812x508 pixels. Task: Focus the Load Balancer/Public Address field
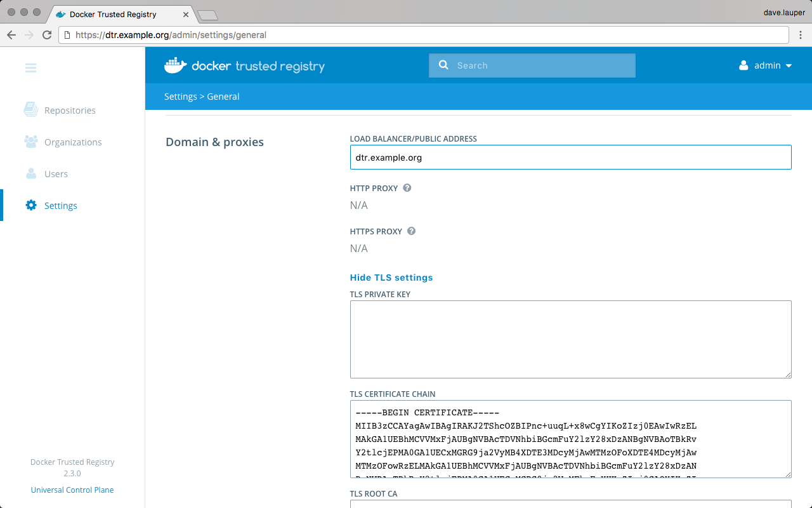570,157
